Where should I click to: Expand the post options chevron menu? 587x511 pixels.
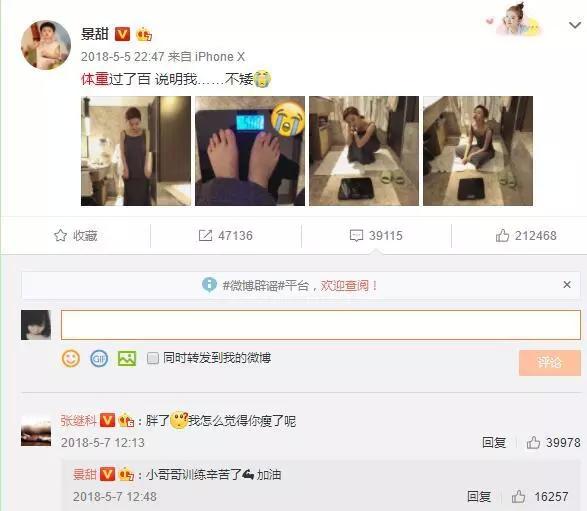click(x=575, y=25)
